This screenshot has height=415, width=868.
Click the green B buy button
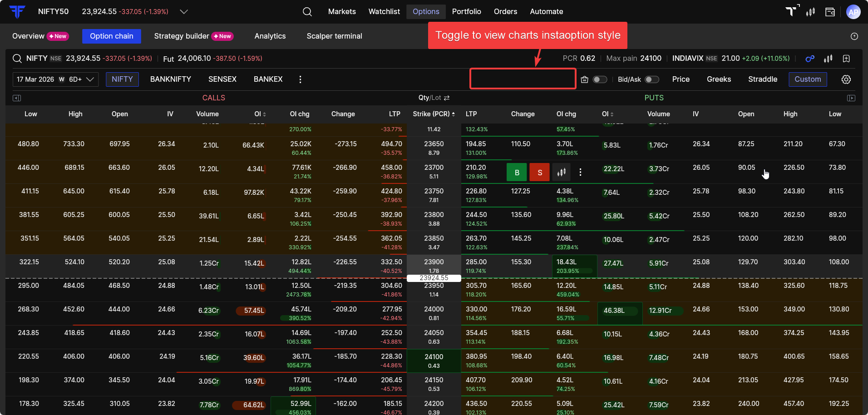click(x=517, y=172)
